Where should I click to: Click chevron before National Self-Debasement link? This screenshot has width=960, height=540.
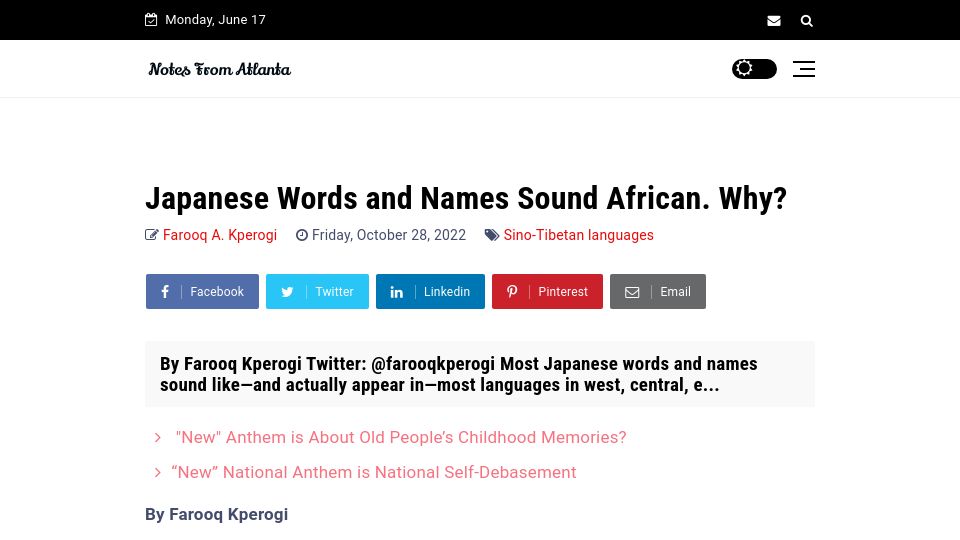pyautogui.click(x=158, y=473)
